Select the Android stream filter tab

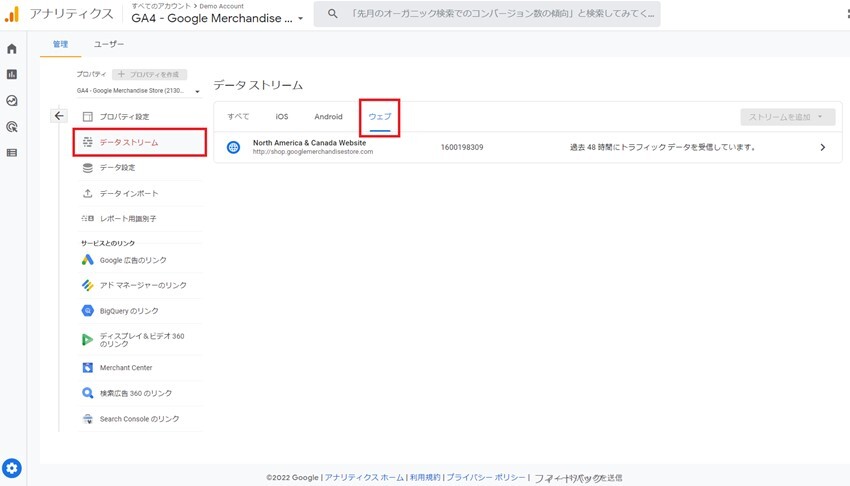coord(328,117)
